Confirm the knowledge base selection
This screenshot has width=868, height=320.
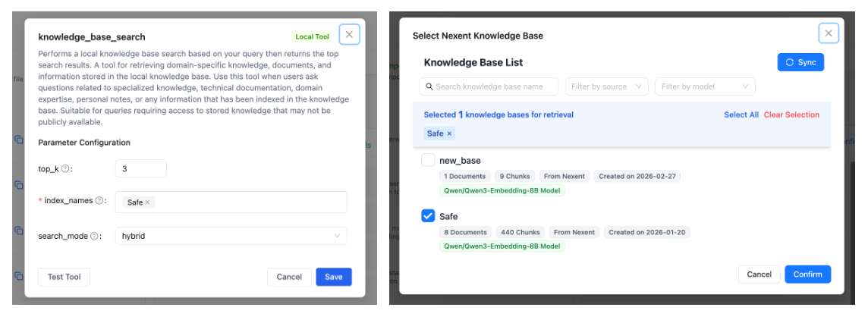coord(807,274)
